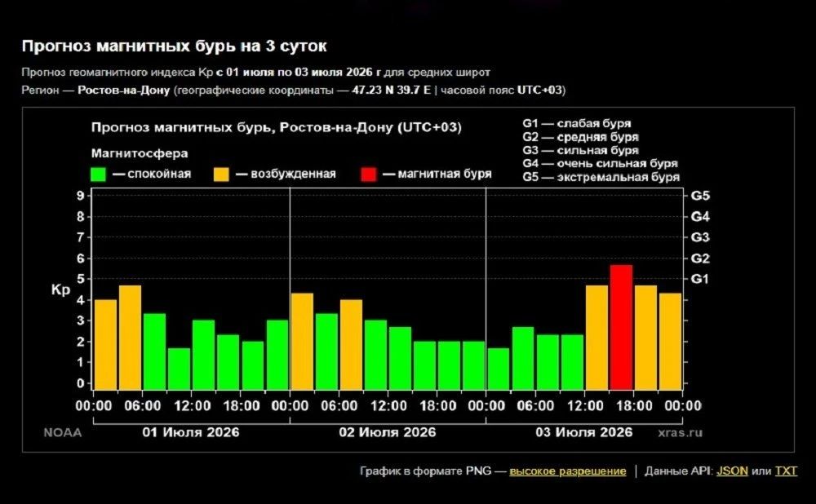This screenshot has width=816, height=504.
Task: Click the G2 — средняя буря legend line
Action: point(580,137)
